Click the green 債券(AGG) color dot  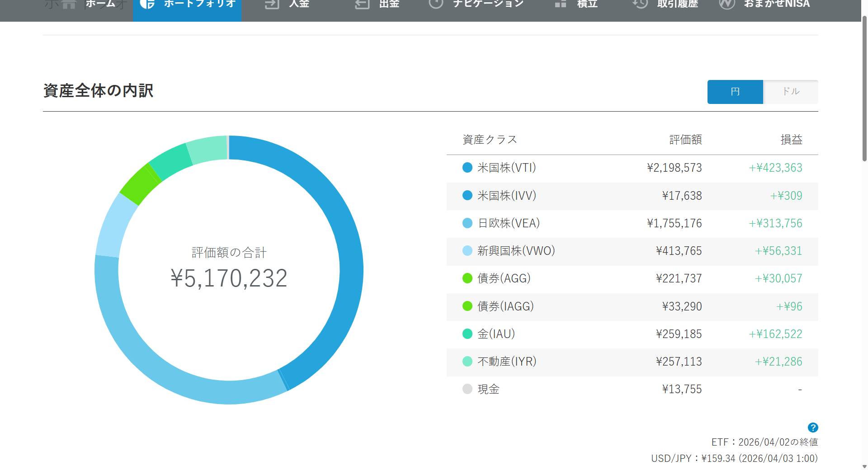(x=467, y=278)
